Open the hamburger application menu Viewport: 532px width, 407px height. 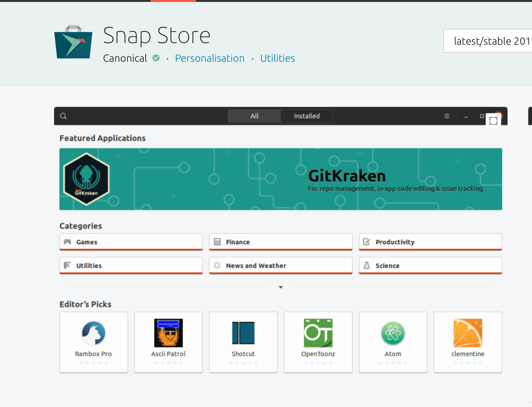pyautogui.click(x=447, y=116)
